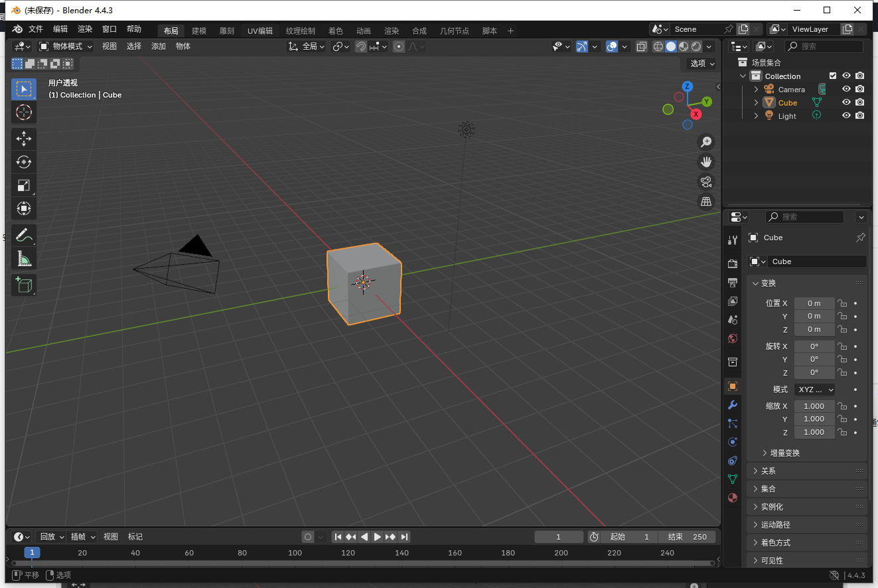Uncheck the Collection checkbox in outliner
This screenshot has width=878, height=588.
pyautogui.click(x=833, y=76)
